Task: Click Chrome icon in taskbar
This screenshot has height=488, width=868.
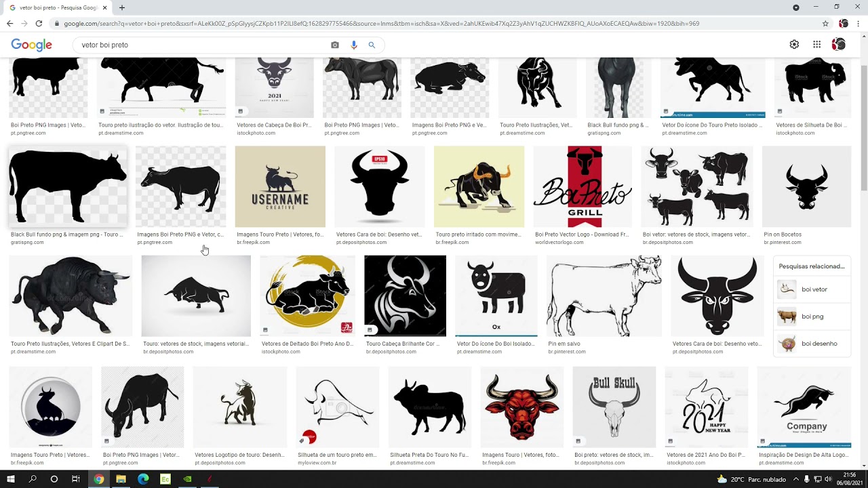Action: [x=99, y=479]
